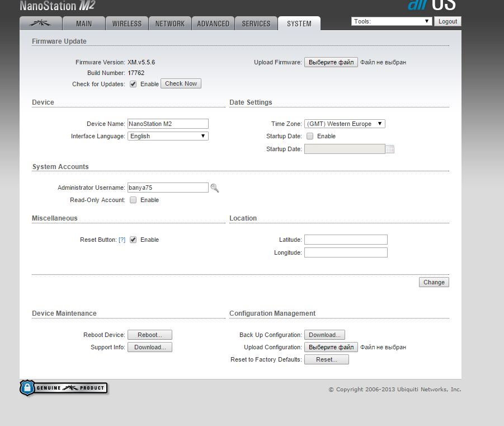Click the firmware version XM.v5.5.6 text
Image resolution: width=504 pixels, height=426 pixels.
pyautogui.click(x=141, y=62)
